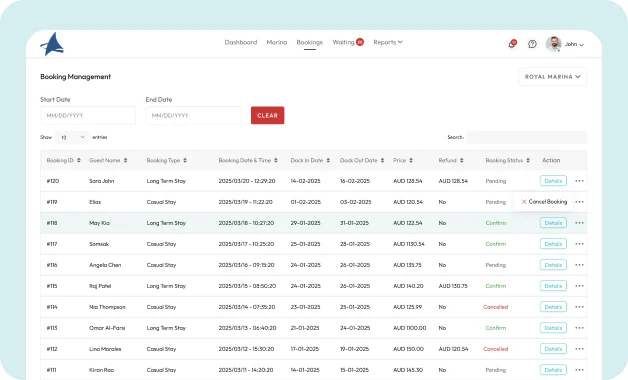Open three-dots menu for Lina Morales row
Viewport: 628px width, 380px height.
tap(579, 349)
